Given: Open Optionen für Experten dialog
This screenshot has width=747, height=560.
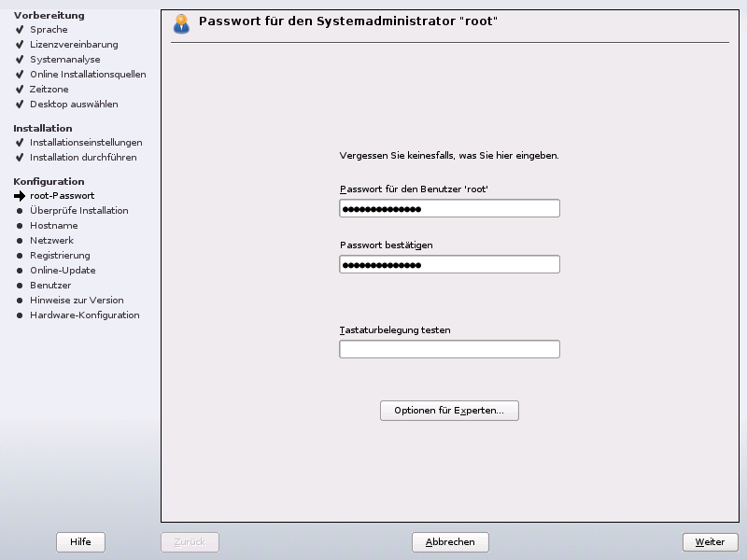Looking at the screenshot, I should 449,411.
